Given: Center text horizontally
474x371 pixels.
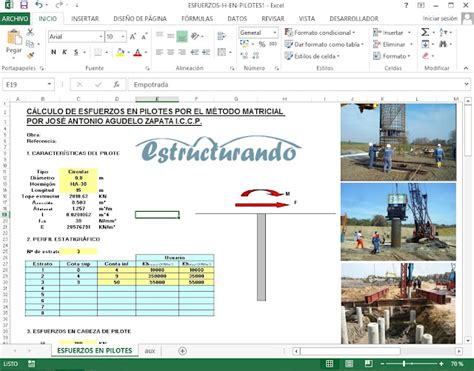Looking at the screenshot, I should coord(171,52).
